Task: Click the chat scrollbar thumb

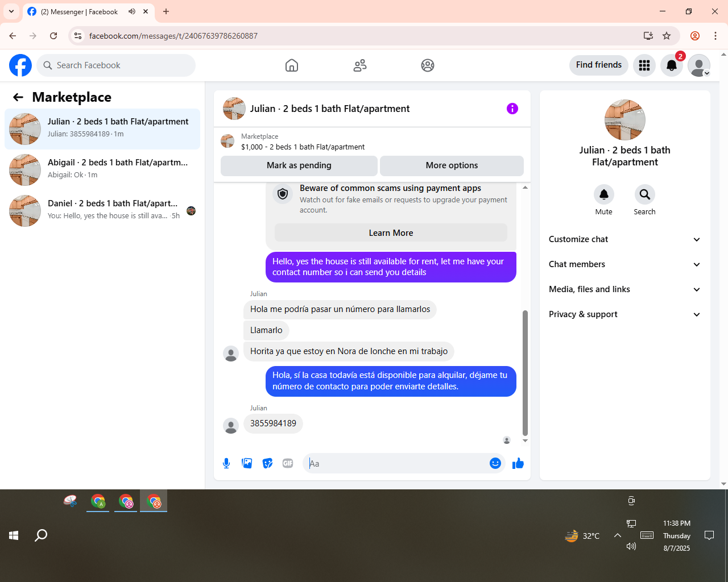Action: click(x=525, y=373)
